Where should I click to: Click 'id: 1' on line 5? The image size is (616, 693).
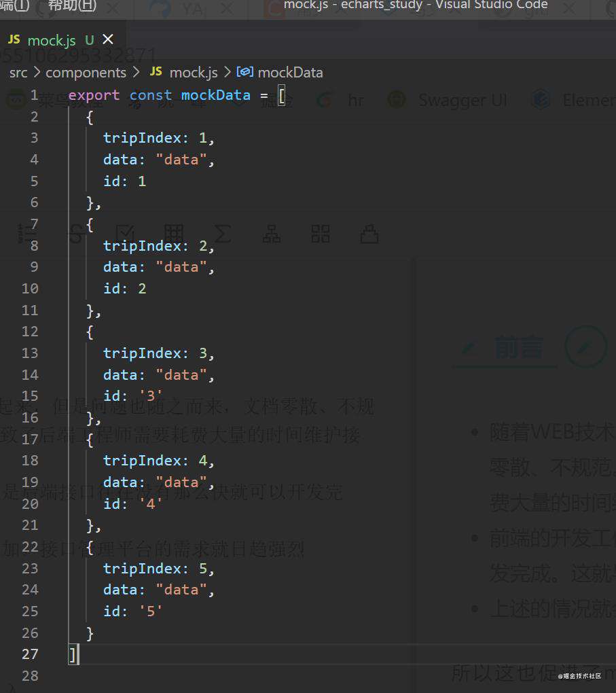coord(124,181)
